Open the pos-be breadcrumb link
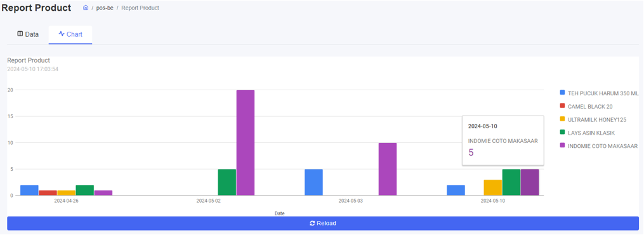The width and height of the screenshot is (644, 235). pos(105,8)
